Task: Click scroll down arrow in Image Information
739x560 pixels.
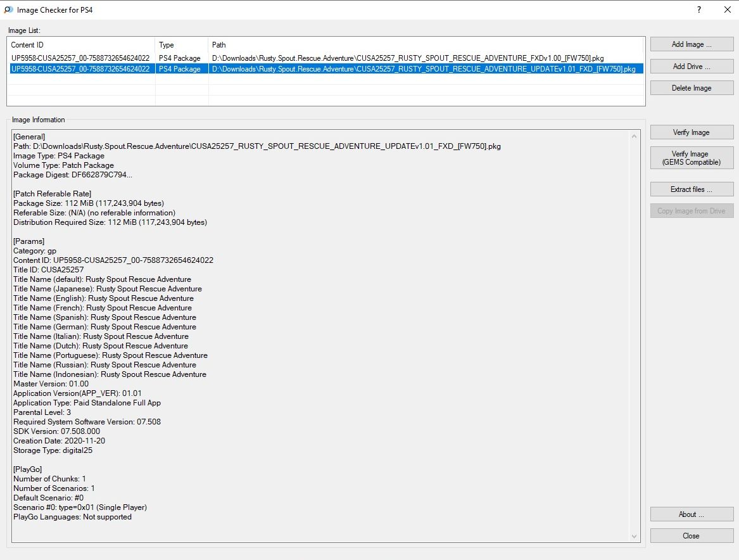Action: point(635,537)
